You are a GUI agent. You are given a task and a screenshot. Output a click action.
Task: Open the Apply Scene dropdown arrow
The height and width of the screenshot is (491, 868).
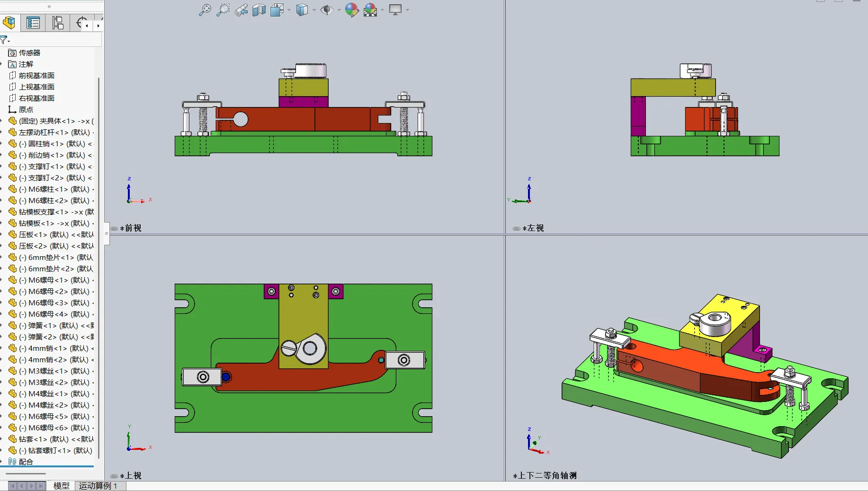pyautogui.click(x=383, y=10)
